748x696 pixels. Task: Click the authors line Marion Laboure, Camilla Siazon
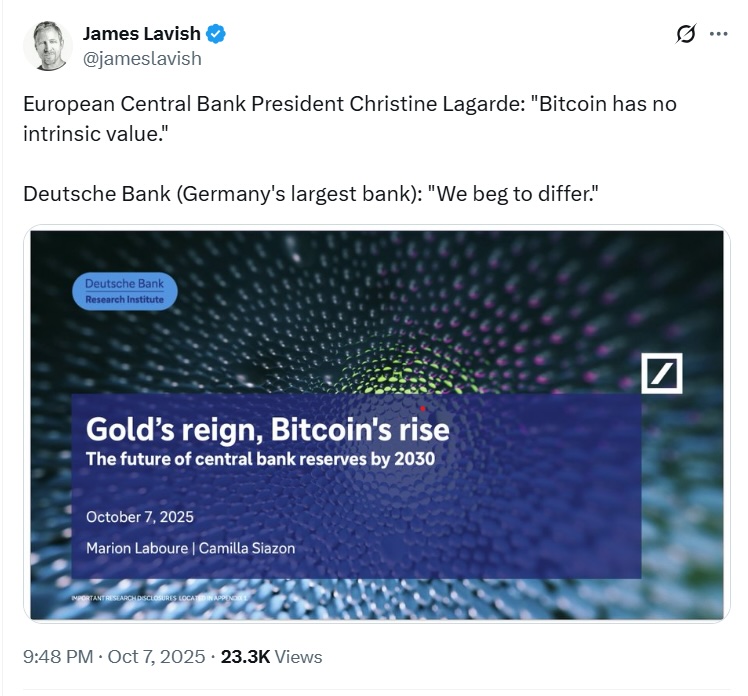[x=190, y=548]
